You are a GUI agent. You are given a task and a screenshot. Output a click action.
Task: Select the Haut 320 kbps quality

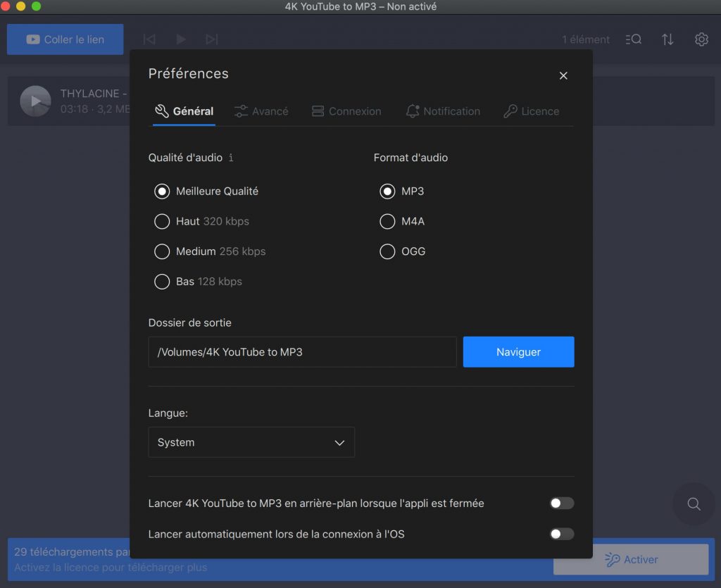(201, 221)
